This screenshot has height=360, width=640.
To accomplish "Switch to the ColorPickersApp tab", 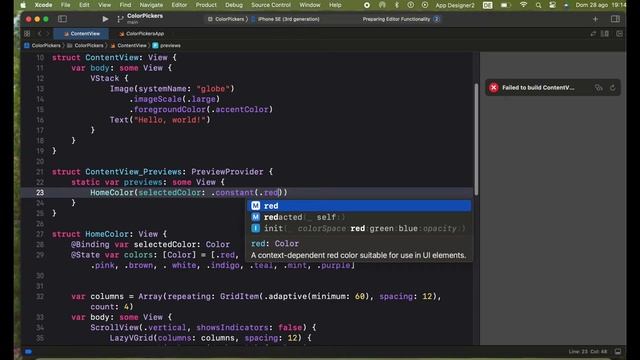I will pos(142,33).
